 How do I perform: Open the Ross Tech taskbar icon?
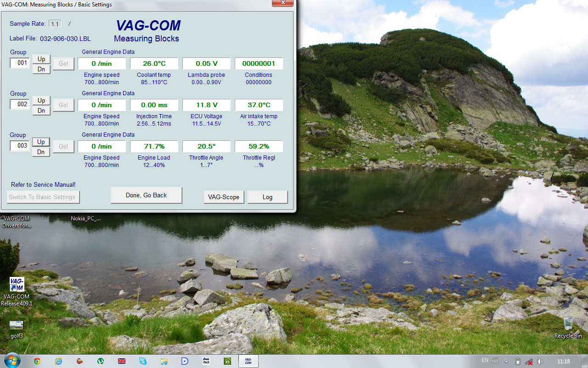pos(206,361)
